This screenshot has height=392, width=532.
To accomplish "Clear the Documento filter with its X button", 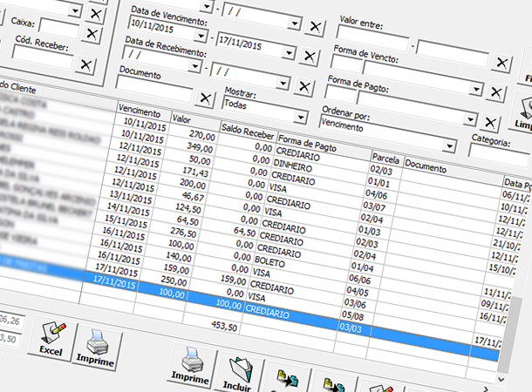I will click(205, 98).
